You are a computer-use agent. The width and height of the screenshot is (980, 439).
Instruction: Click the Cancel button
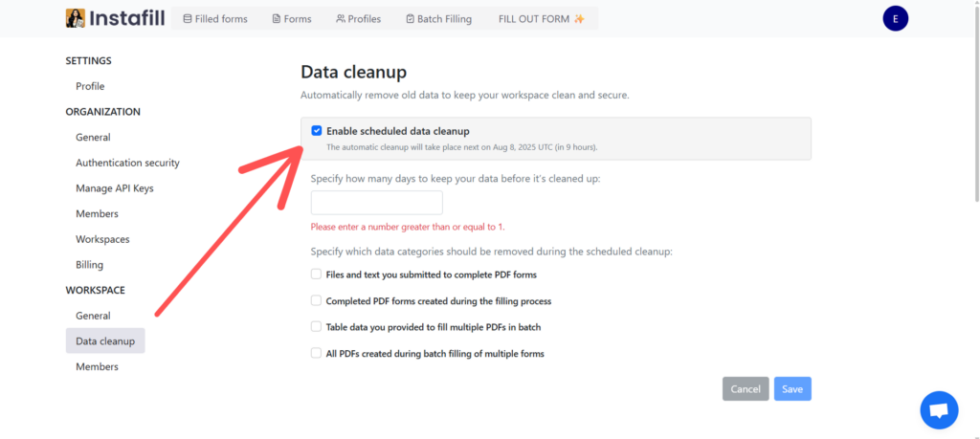(746, 389)
